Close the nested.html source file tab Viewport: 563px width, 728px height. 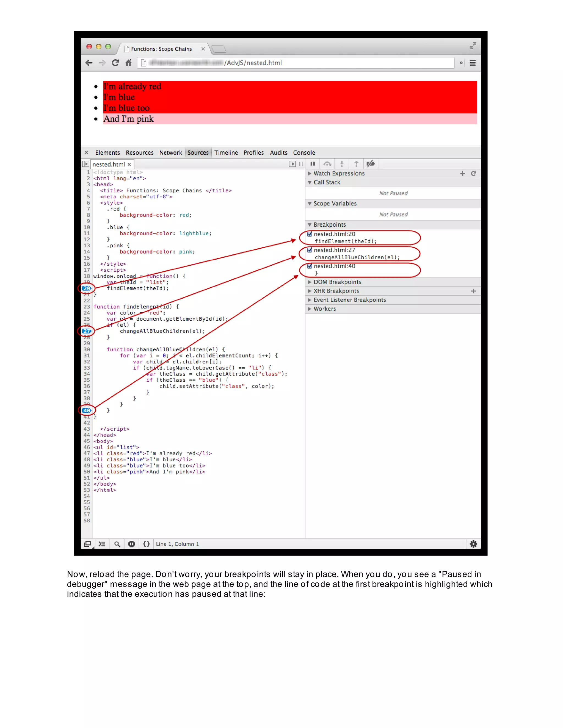tap(129, 164)
